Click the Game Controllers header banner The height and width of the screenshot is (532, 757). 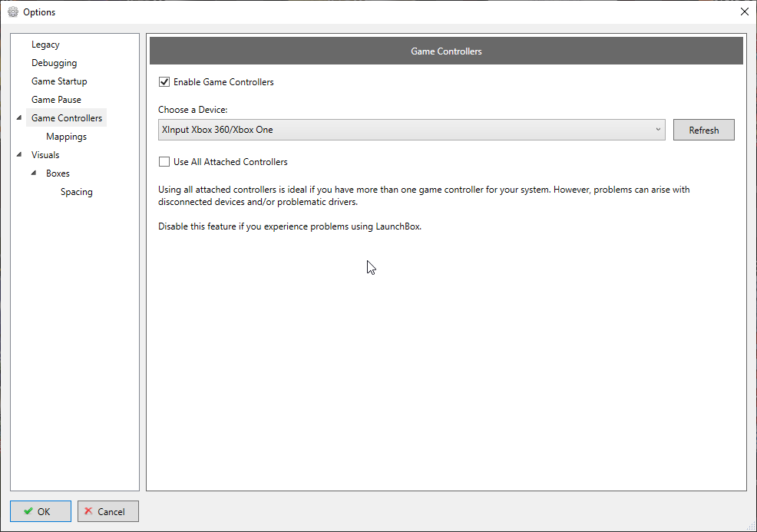click(x=446, y=51)
